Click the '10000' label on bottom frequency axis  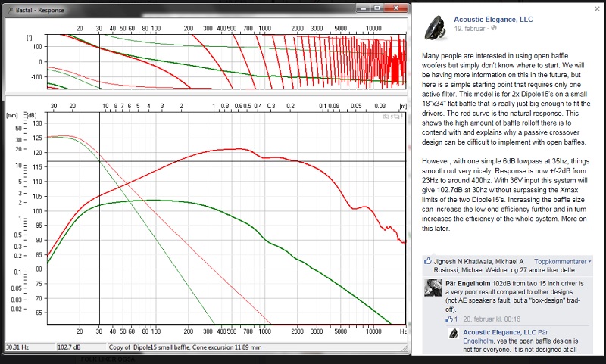373,331
